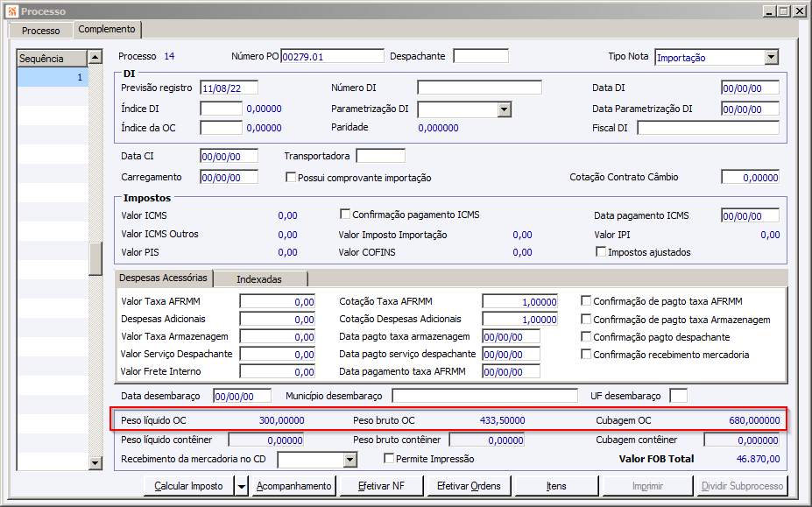Open the arrow menu beside Calcular Imposto
Screen dimensions: 812x507
tap(241, 486)
